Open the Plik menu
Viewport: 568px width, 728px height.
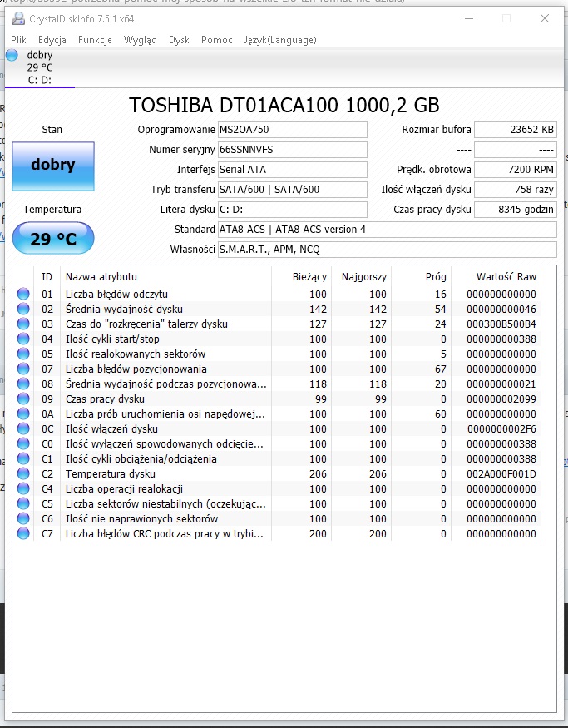click(x=18, y=40)
